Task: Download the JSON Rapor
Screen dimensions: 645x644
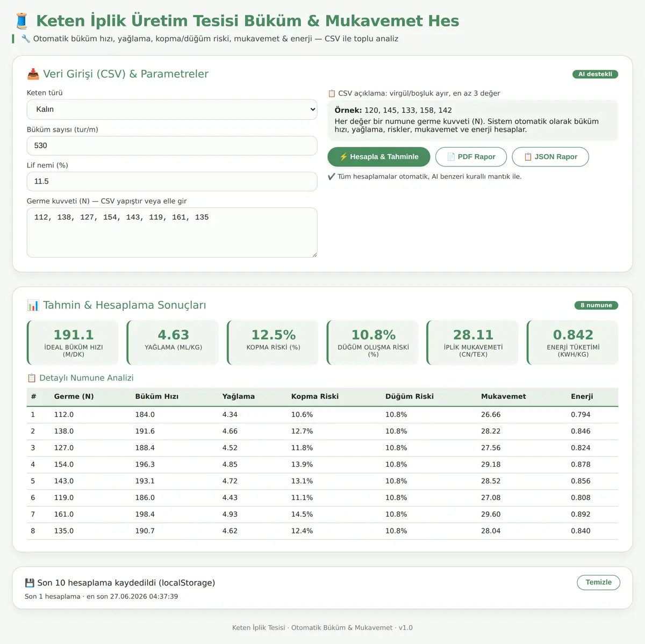Action: (x=550, y=157)
